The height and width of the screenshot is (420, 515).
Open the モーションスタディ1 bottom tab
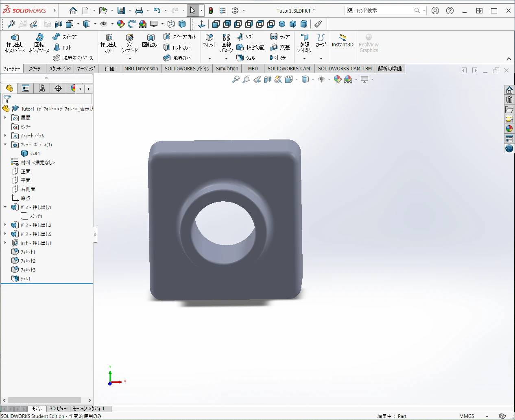coord(89,409)
